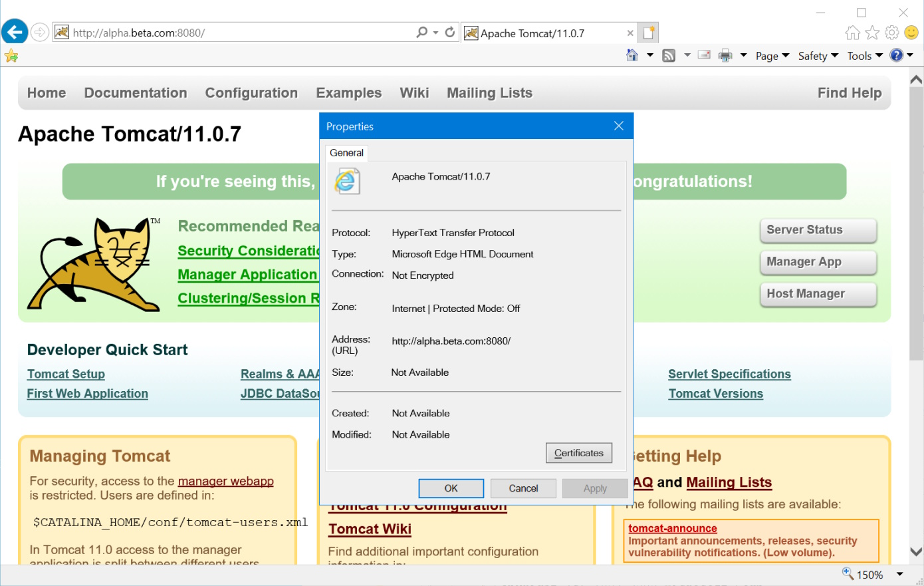Click the Host Manager button
Image resolution: width=924 pixels, height=586 pixels.
tap(818, 294)
